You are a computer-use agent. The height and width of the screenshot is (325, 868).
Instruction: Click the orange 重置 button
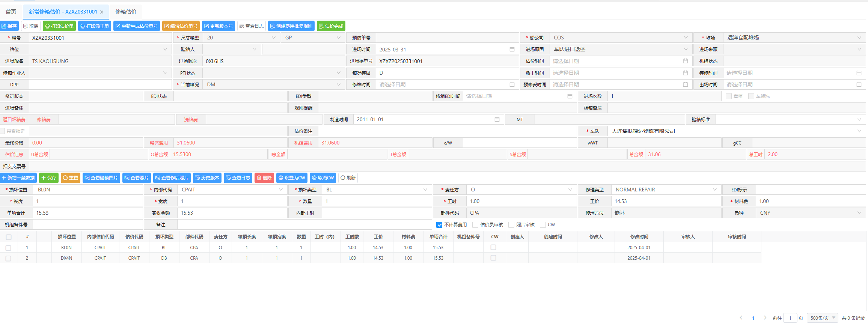point(70,178)
